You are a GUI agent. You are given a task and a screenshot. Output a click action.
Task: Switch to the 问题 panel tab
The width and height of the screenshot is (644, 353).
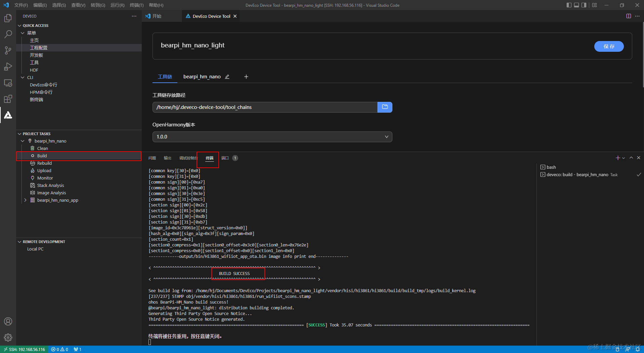[152, 158]
